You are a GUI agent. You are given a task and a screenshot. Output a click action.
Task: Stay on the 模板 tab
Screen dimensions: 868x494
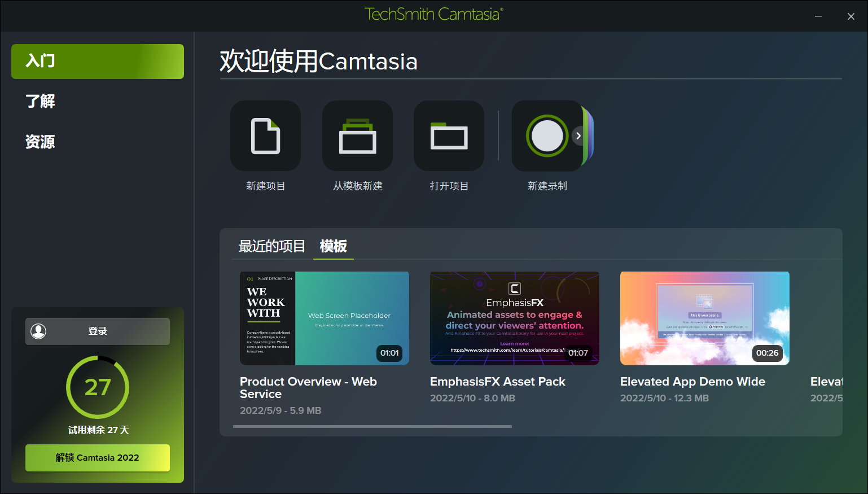[x=333, y=247]
